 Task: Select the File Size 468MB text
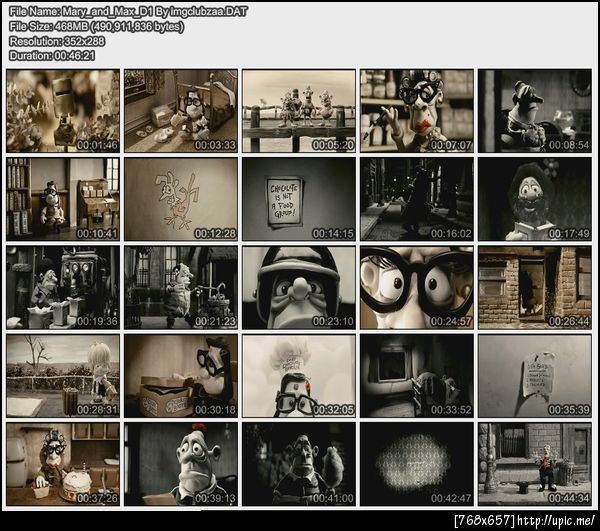[x=96, y=26]
